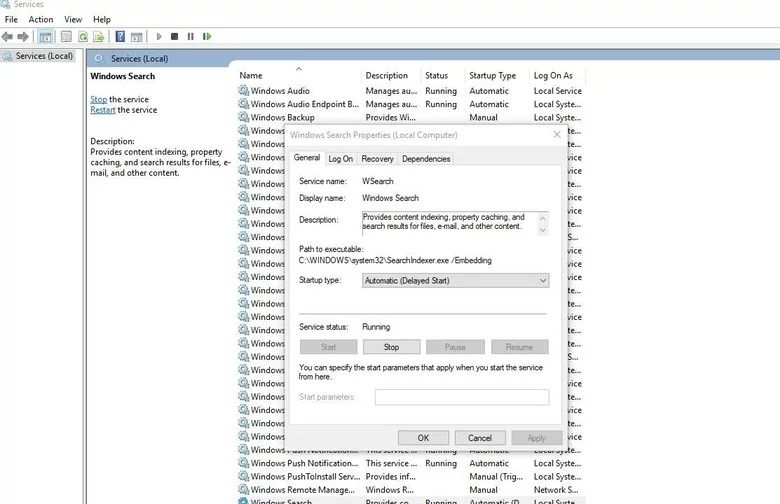Click Cancel in the properties dialog
This screenshot has width=780, height=504.
pos(480,438)
